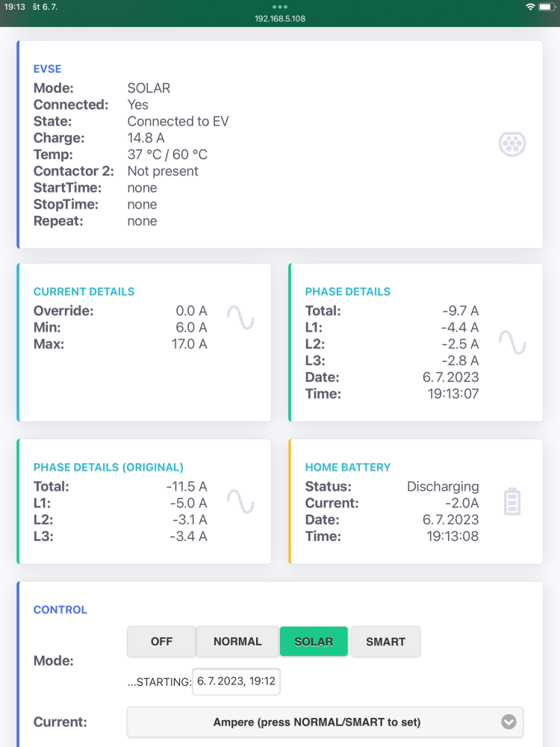Click the EVSE card heading
560x747 pixels.
coord(47,69)
